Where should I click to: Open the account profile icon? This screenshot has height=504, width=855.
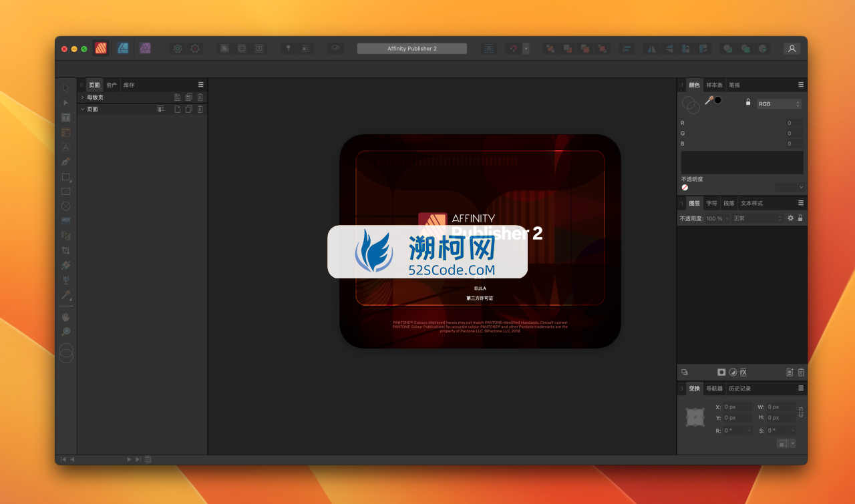click(792, 48)
